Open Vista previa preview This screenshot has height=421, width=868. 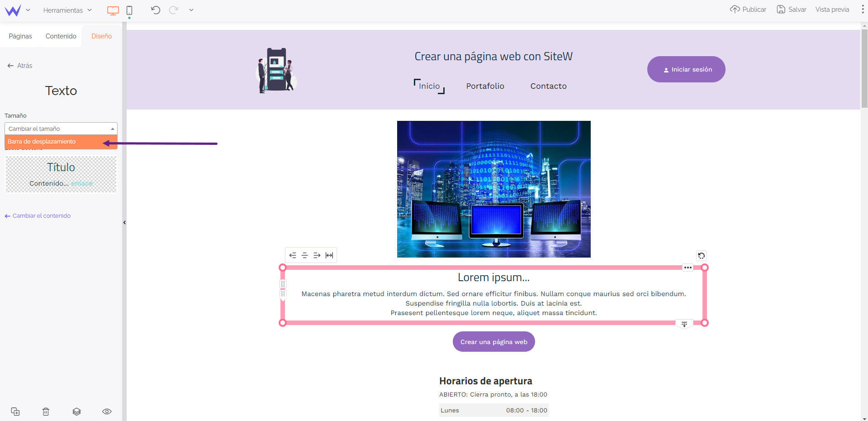click(832, 10)
